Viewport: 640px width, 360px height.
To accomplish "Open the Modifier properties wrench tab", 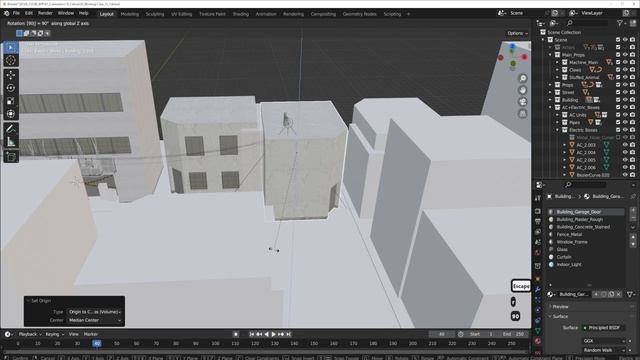I will point(538,289).
